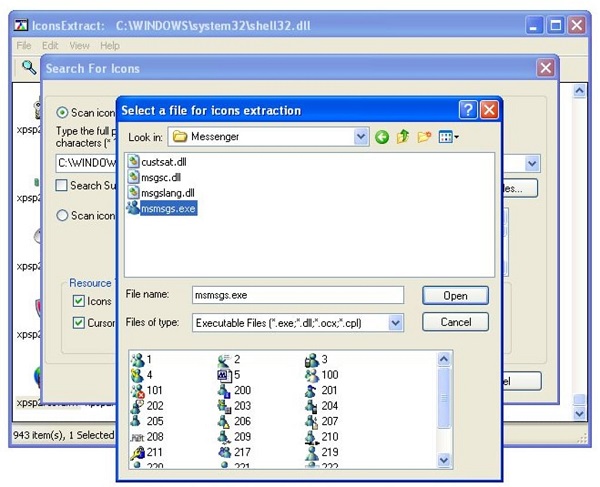Open the Files of type dropdown
Screen dimensions: 600x487
[x=395, y=323]
